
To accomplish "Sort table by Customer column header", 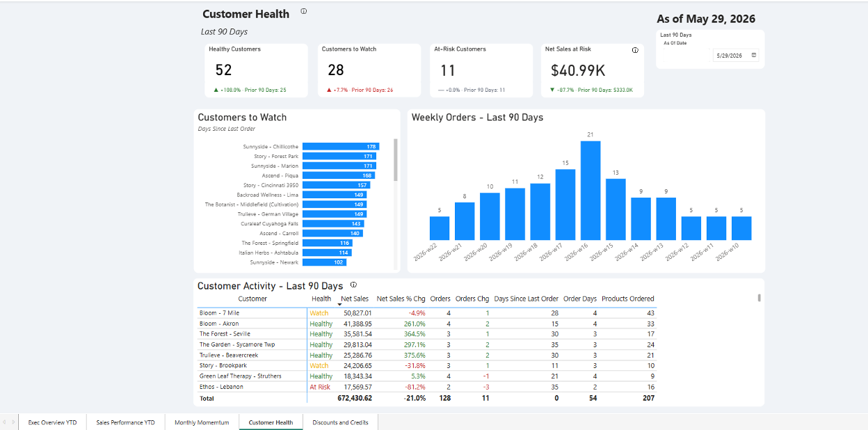I will click(252, 298).
